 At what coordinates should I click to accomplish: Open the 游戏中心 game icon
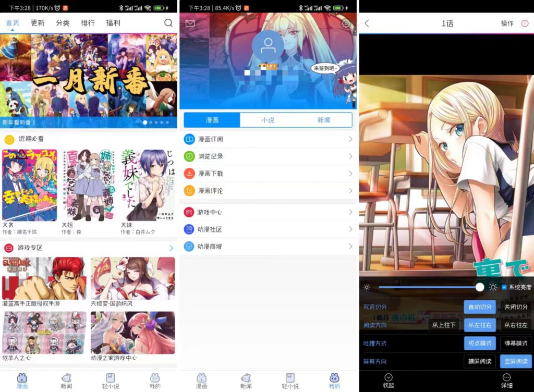click(x=189, y=212)
